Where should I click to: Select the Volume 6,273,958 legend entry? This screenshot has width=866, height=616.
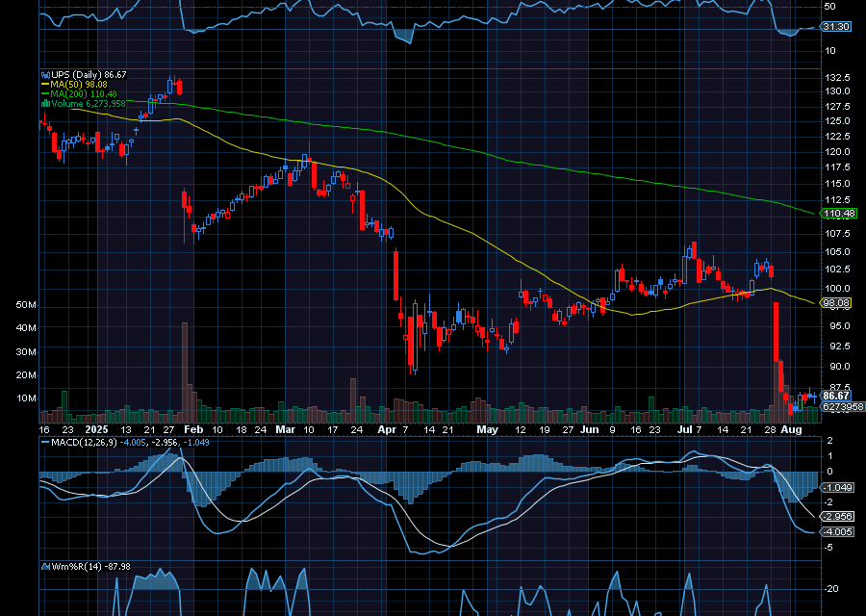[89, 103]
